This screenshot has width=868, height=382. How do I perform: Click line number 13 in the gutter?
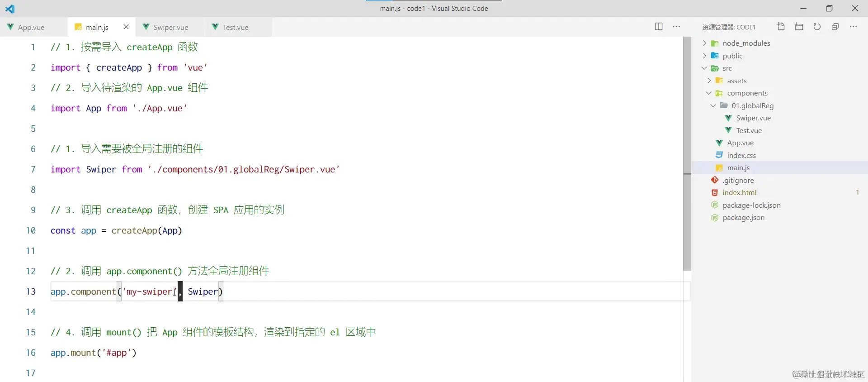point(31,291)
